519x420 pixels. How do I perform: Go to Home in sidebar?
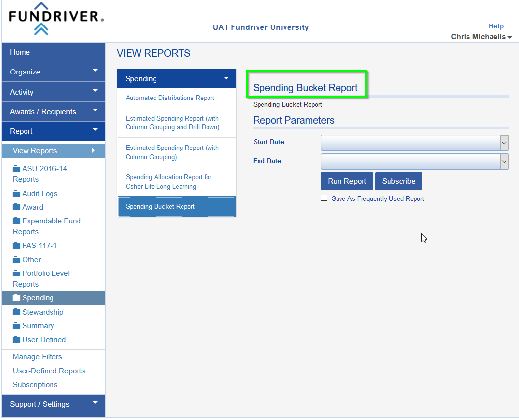coord(53,52)
